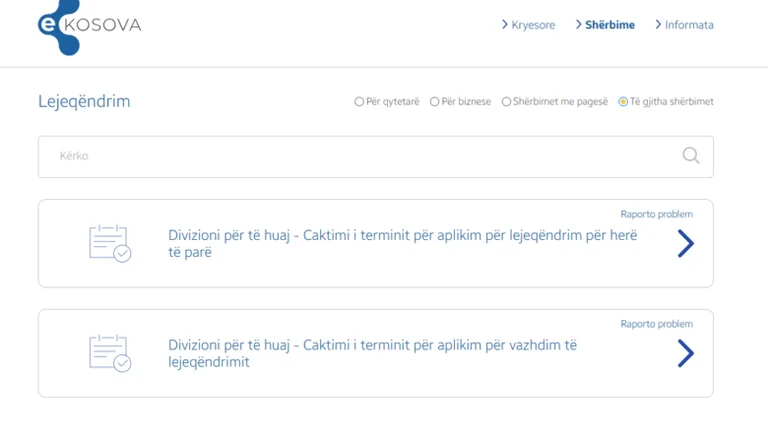Select the Për biznese radio button

pyautogui.click(x=434, y=102)
